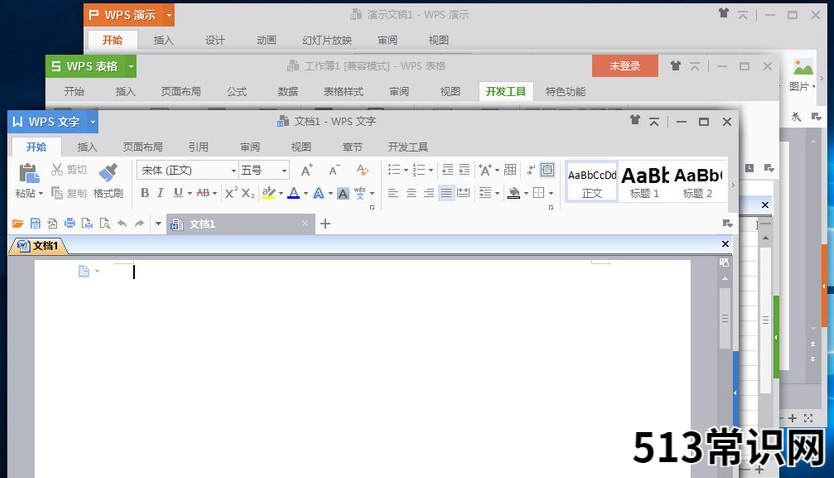This screenshot has width=834, height=478.
Task: Expand the styles gallery arrow
Action: click(x=733, y=185)
